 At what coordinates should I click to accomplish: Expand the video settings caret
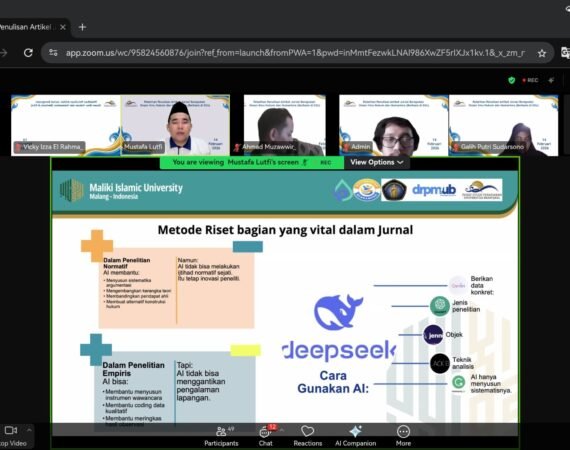click(x=29, y=430)
